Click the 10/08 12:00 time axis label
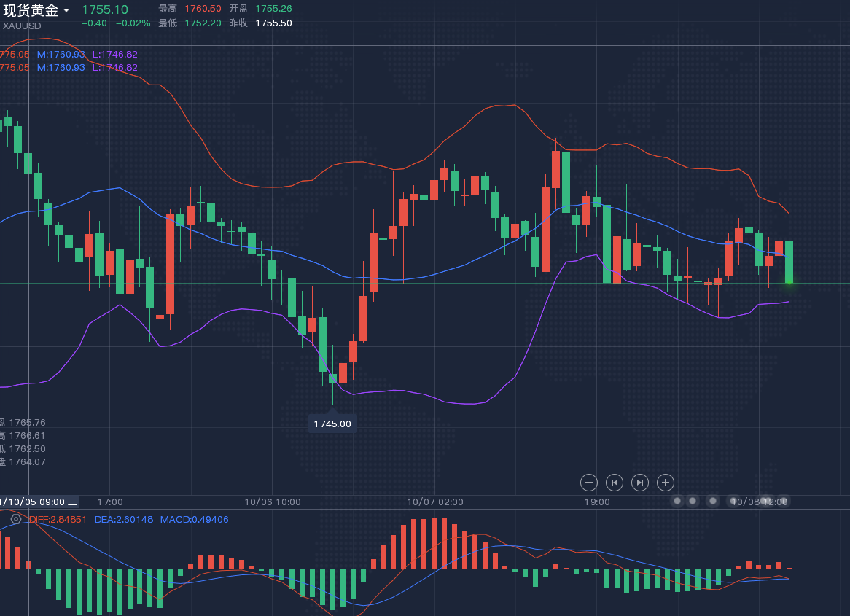Viewport: 850px width, 616px height. click(x=759, y=502)
